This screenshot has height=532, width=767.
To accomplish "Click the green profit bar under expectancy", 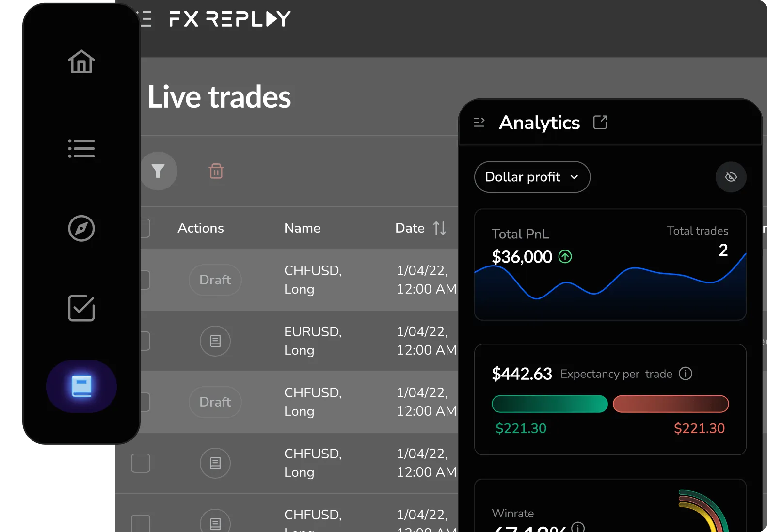I will (549, 404).
